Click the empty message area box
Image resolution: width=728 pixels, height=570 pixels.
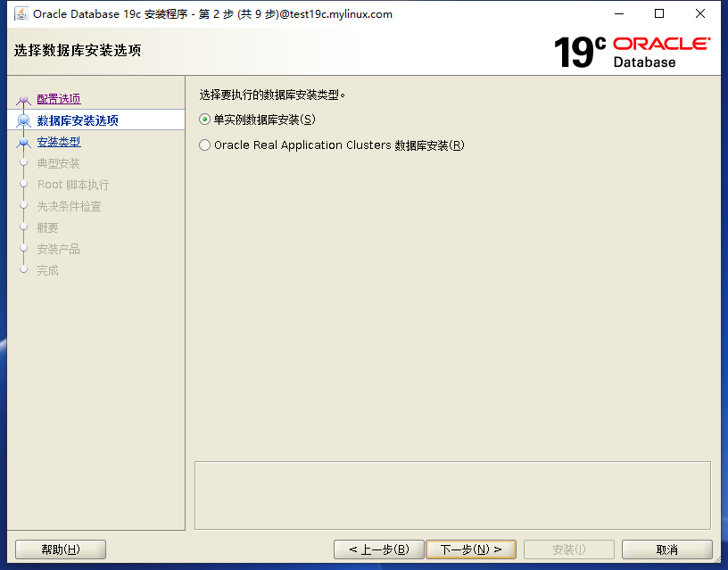point(452,495)
